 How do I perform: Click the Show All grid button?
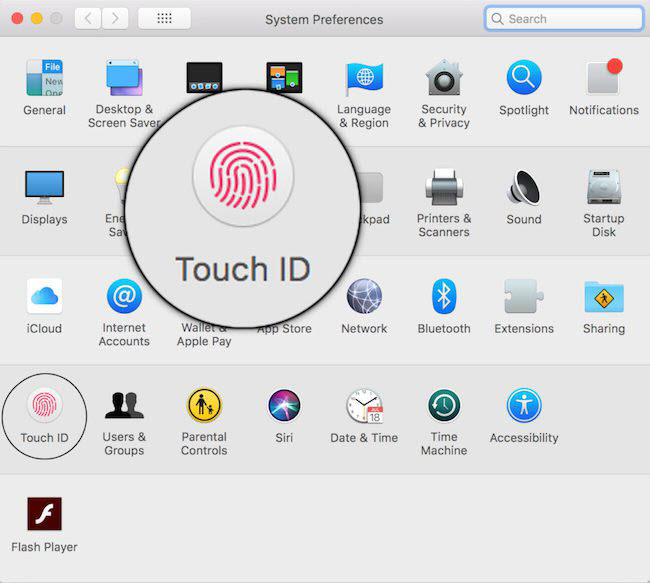pyautogui.click(x=165, y=18)
